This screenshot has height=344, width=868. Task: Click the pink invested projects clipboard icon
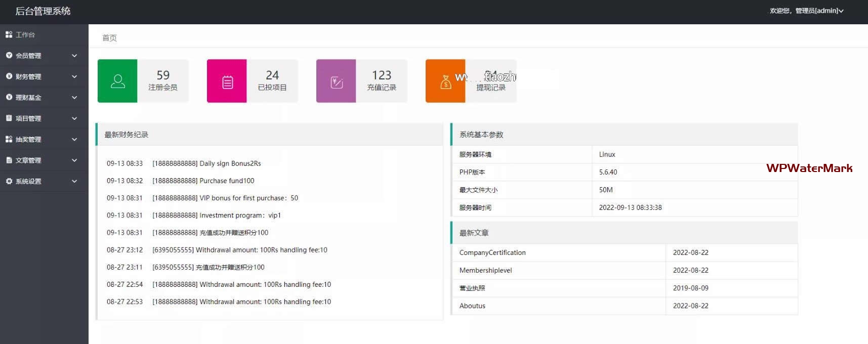(x=227, y=81)
